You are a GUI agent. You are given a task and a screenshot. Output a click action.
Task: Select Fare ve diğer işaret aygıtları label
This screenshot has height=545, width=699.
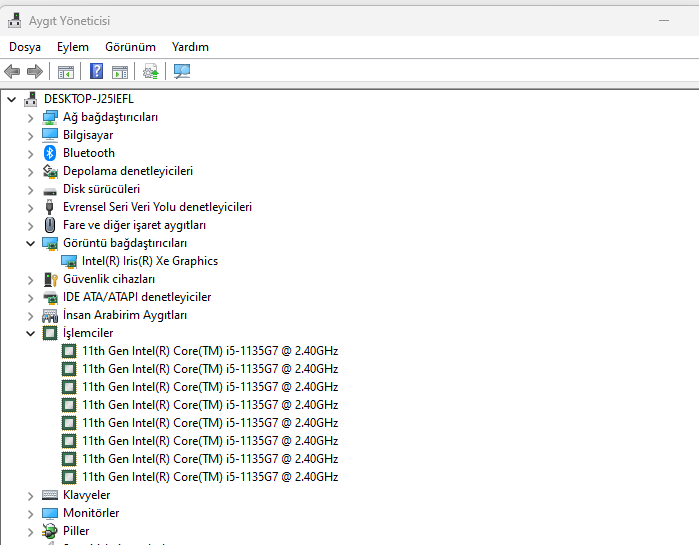click(x=134, y=225)
